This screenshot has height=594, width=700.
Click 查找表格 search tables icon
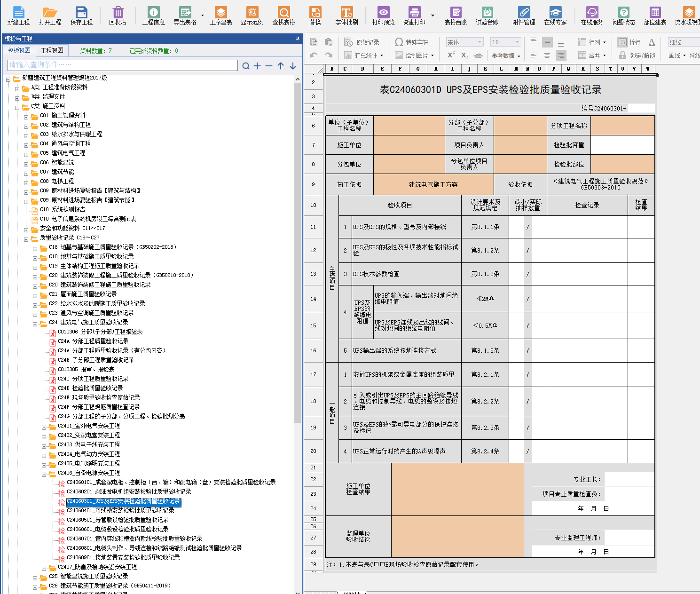(284, 16)
